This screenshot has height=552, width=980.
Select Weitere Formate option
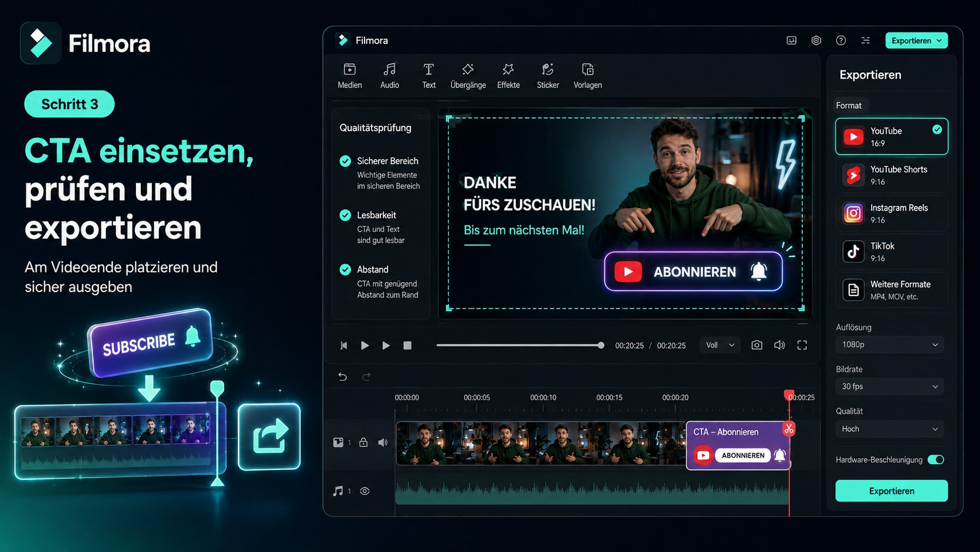(891, 290)
